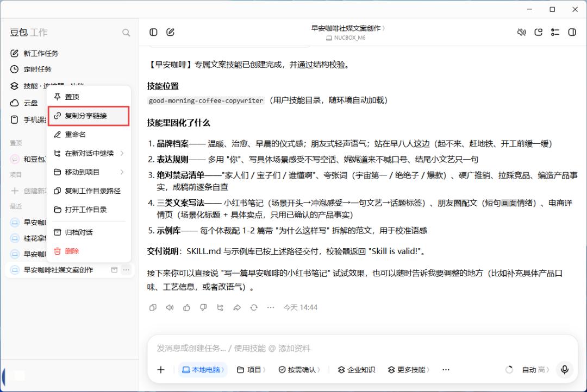Click three-dots more icon in input bar
Screen dimensions: 587x392
[x=446, y=370]
